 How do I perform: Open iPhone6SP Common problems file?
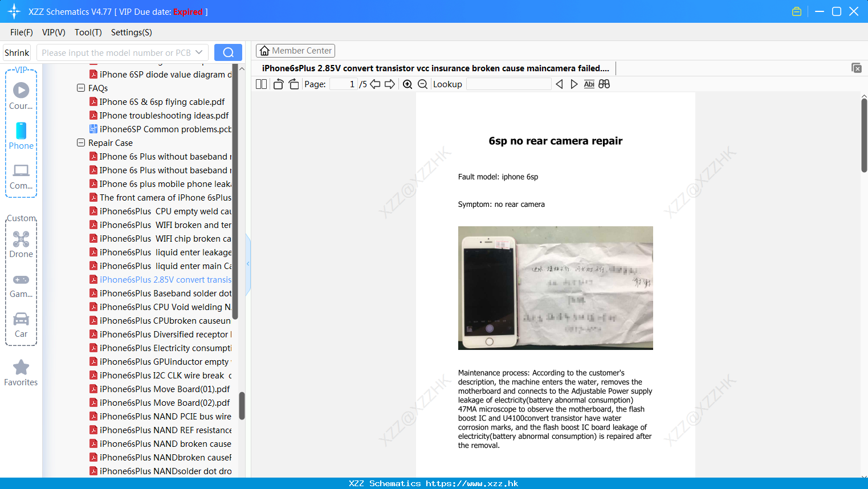[161, 129]
